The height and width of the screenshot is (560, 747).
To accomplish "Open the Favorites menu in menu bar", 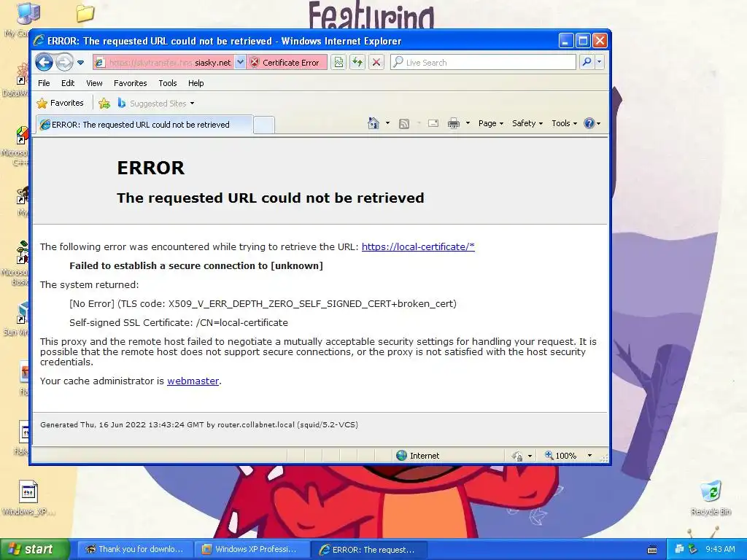I will 130,83.
